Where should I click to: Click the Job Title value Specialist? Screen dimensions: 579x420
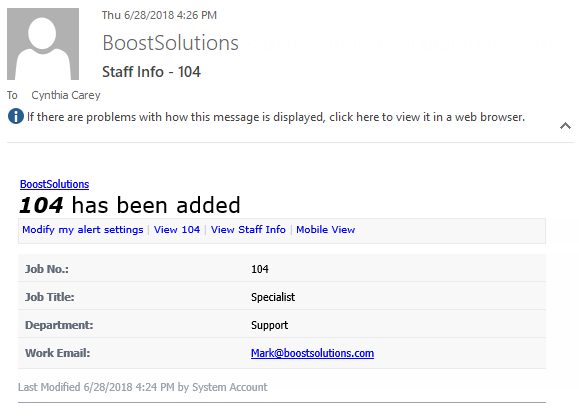[273, 297]
